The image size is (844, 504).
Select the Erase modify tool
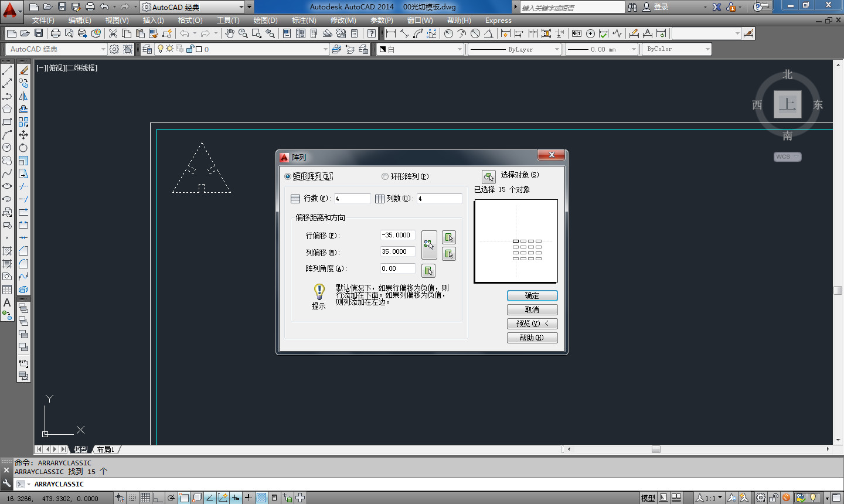pos(23,70)
